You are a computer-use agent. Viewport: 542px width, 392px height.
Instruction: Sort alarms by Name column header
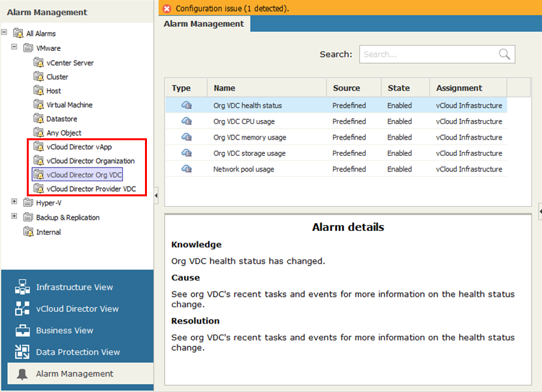(x=267, y=88)
